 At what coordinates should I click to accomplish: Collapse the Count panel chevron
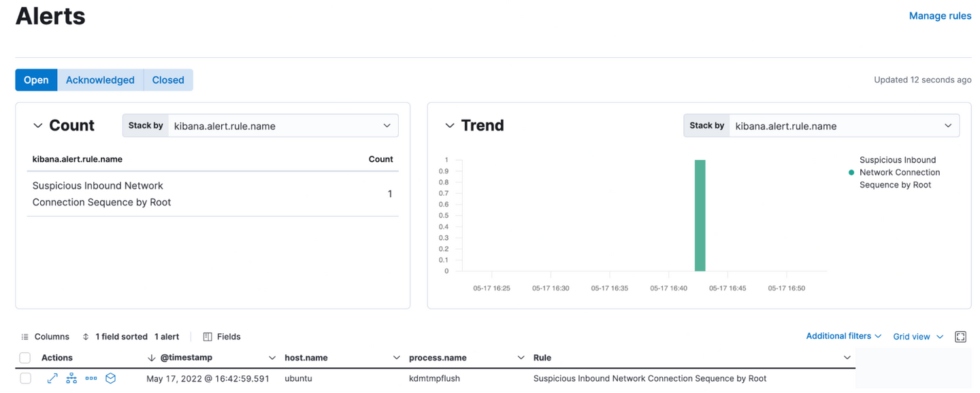(38, 126)
